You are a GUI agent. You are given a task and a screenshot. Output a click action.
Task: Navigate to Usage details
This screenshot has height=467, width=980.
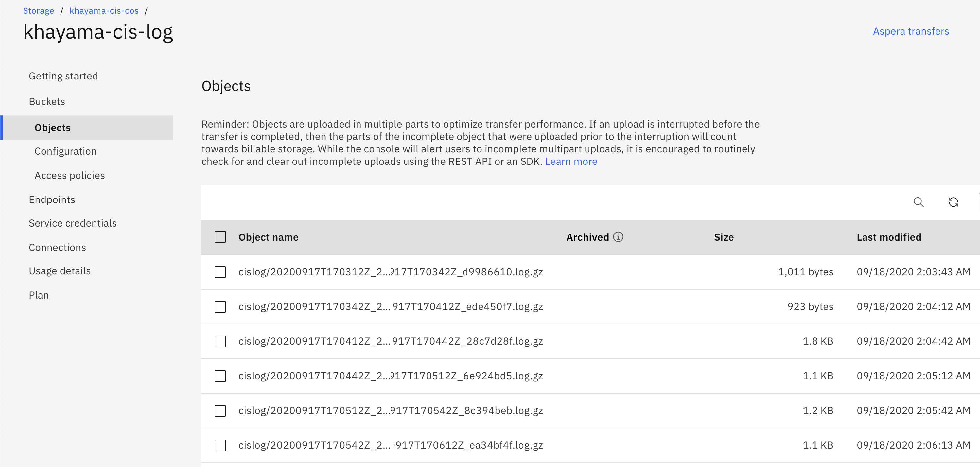click(x=60, y=271)
